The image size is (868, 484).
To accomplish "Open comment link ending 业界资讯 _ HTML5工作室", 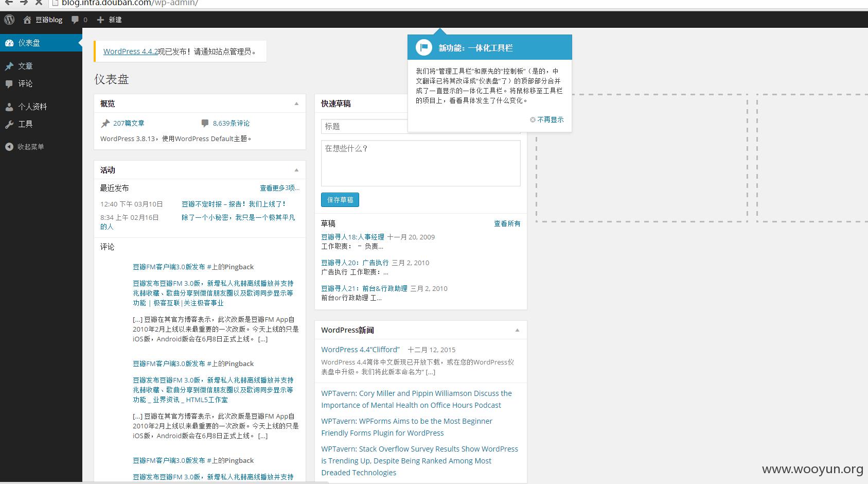I will (213, 390).
